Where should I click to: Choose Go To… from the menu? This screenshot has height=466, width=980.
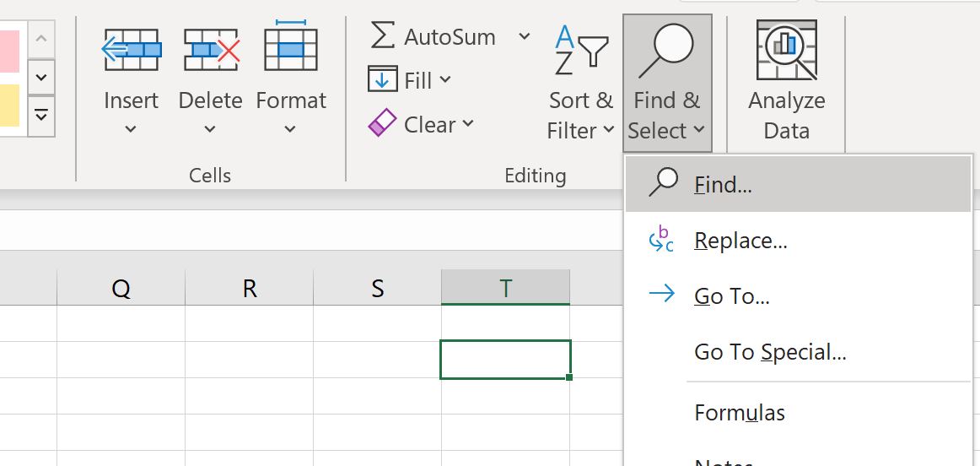click(798, 295)
